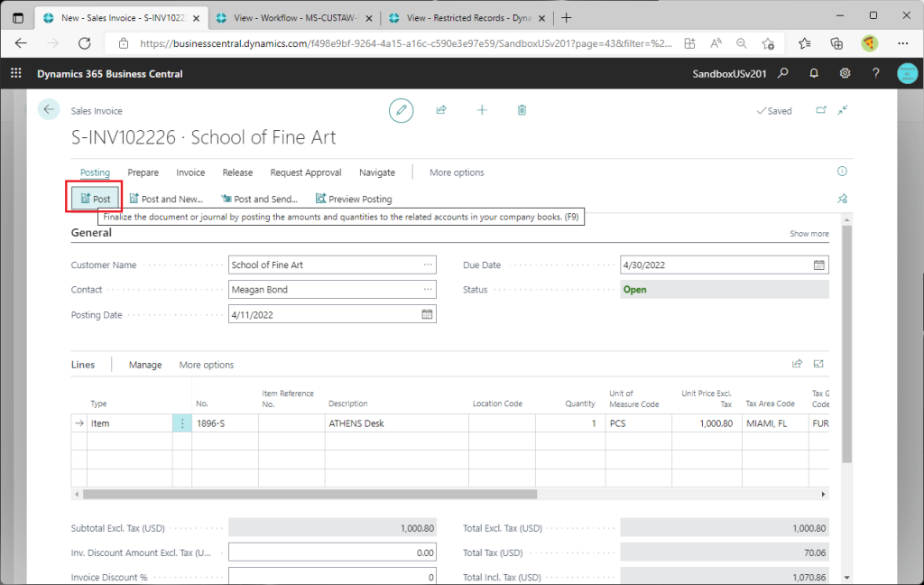The width and height of the screenshot is (924, 585).
Task: Click Inv. Discount Amount field
Action: coord(332,552)
